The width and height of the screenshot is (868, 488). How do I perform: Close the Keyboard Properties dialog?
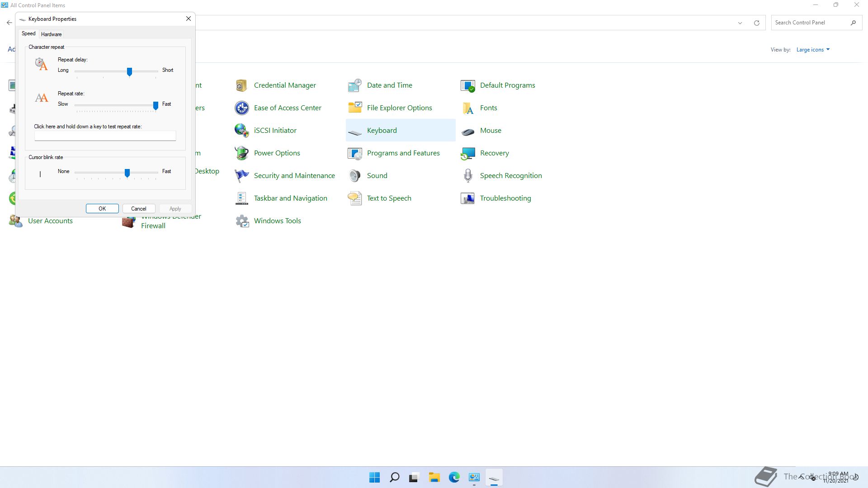[x=189, y=19]
